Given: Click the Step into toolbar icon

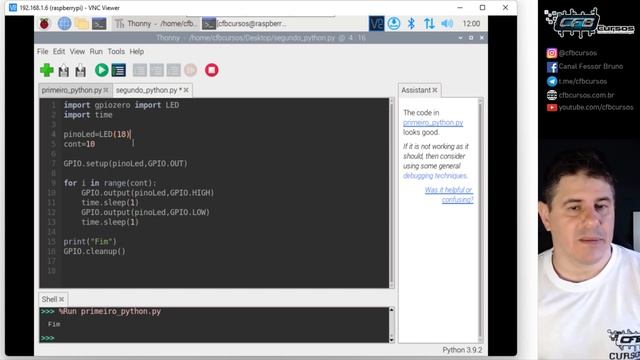Looking at the screenshot, I should click(156, 70).
